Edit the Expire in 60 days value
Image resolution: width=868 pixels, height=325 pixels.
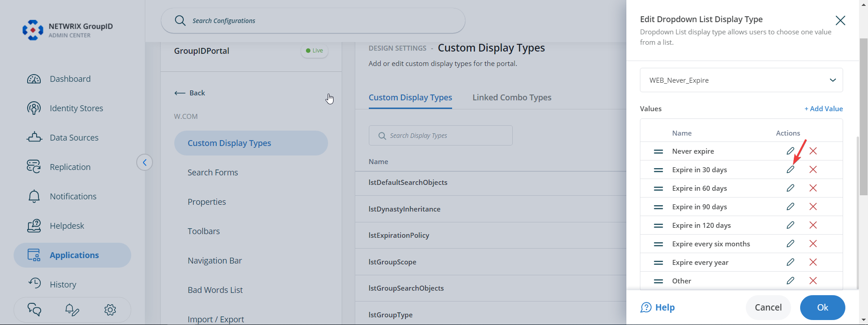click(x=790, y=188)
